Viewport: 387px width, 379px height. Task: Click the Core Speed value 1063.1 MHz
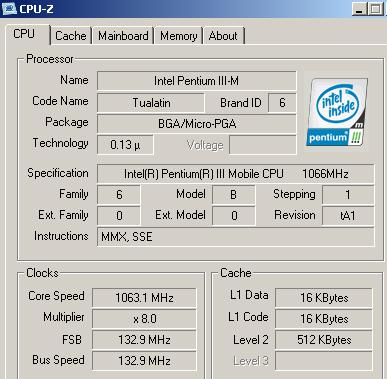(x=144, y=297)
